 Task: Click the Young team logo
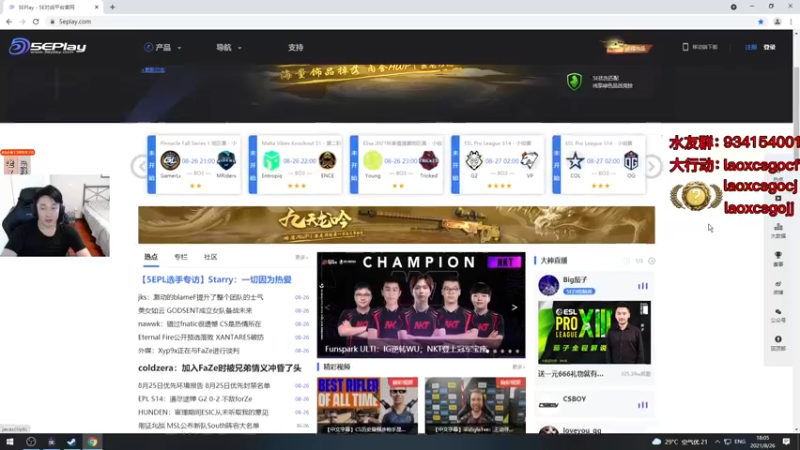[372, 161]
